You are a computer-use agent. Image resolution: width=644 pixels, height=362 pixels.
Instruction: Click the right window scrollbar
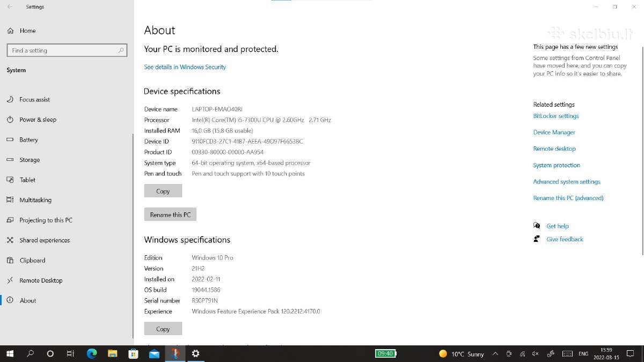[x=642, y=150]
